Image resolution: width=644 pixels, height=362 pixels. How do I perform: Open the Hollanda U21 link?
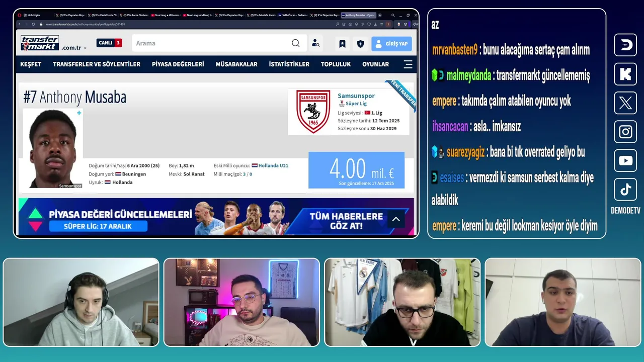pos(273,166)
